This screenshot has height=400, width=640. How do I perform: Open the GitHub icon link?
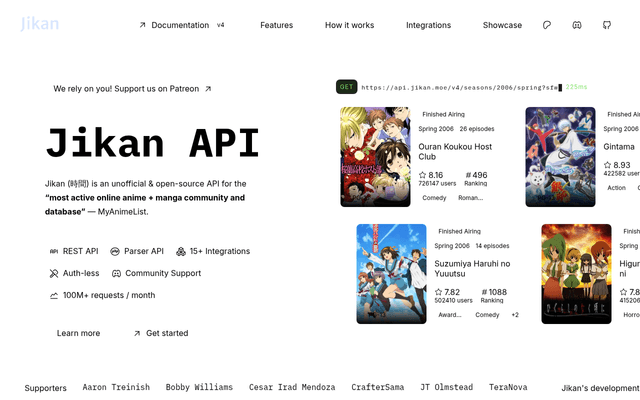[x=607, y=25]
